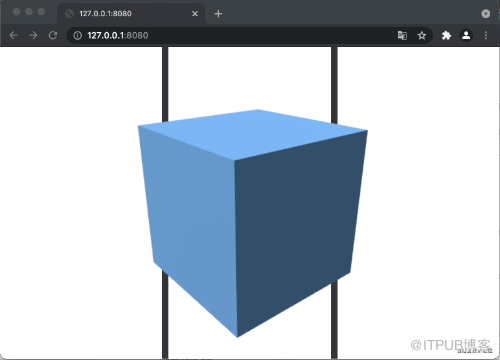Click the right vertical dark bar
The height and width of the screenshot is (360, 500).
(334, 83)
